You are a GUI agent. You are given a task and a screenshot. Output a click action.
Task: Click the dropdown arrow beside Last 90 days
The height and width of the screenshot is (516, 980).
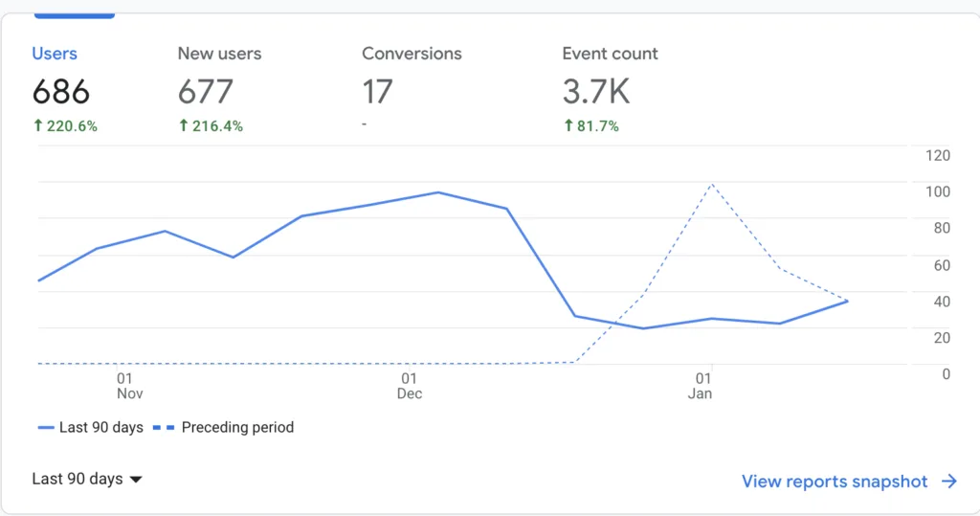pyautogui.click(x=136, y=480)
